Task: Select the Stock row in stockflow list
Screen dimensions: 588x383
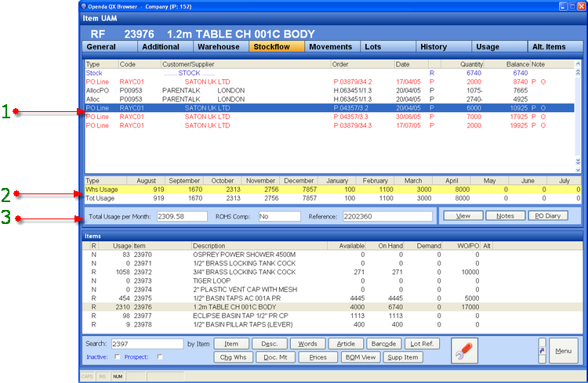Action: [329, 73]
